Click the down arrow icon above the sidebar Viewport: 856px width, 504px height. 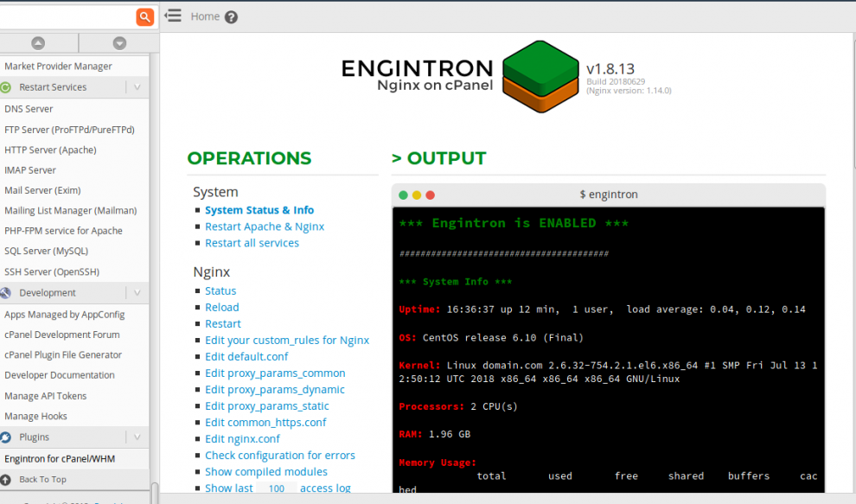pyautogui.click(x=119, y=41)
